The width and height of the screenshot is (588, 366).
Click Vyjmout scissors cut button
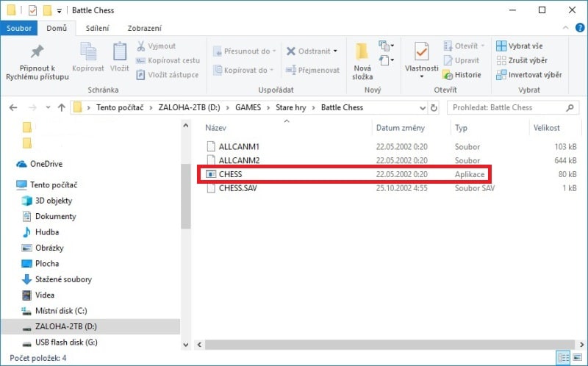tap(157, 46)
